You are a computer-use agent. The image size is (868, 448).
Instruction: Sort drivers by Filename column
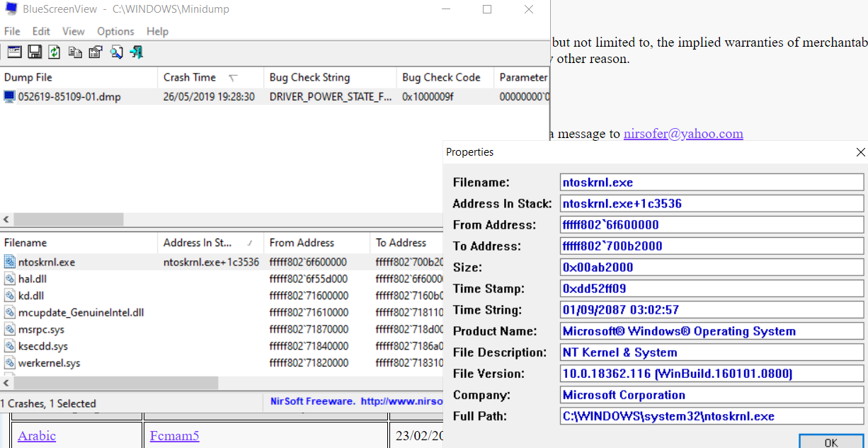(x=79, y=243)
